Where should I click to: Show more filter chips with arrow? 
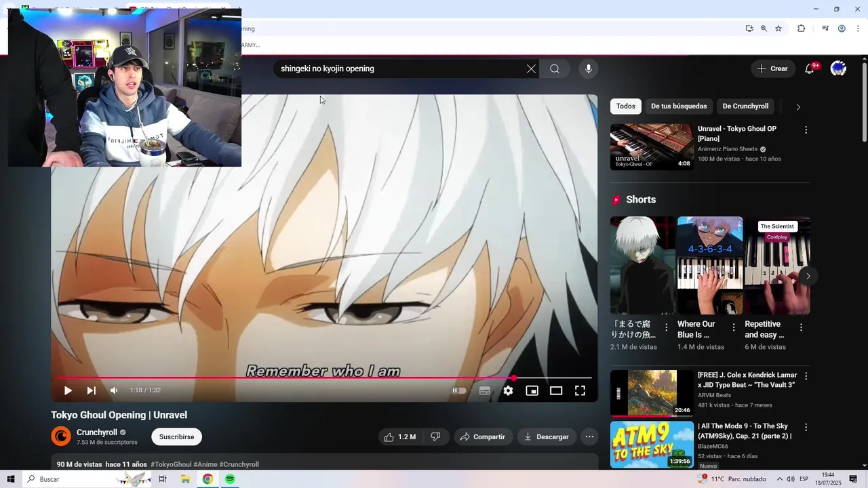tap(798, 107)
